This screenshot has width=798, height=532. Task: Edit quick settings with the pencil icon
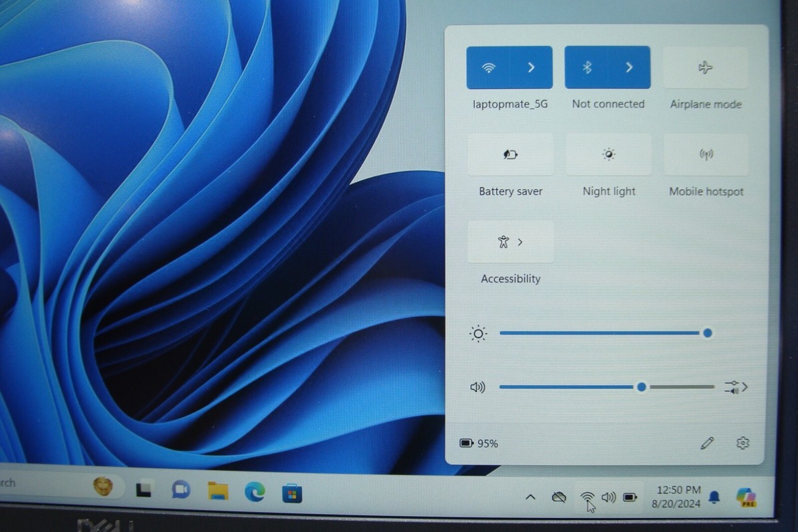707,443
